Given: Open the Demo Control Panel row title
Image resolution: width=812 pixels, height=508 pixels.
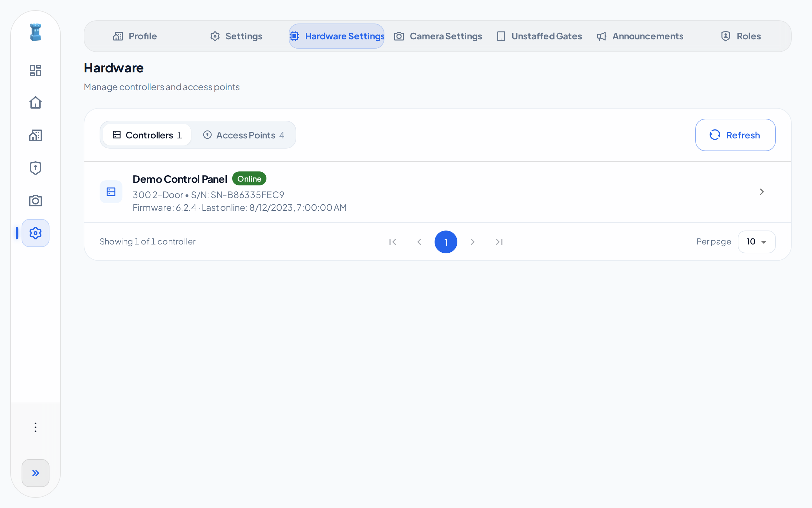Looking at the screenshot, I should (180, 179).
